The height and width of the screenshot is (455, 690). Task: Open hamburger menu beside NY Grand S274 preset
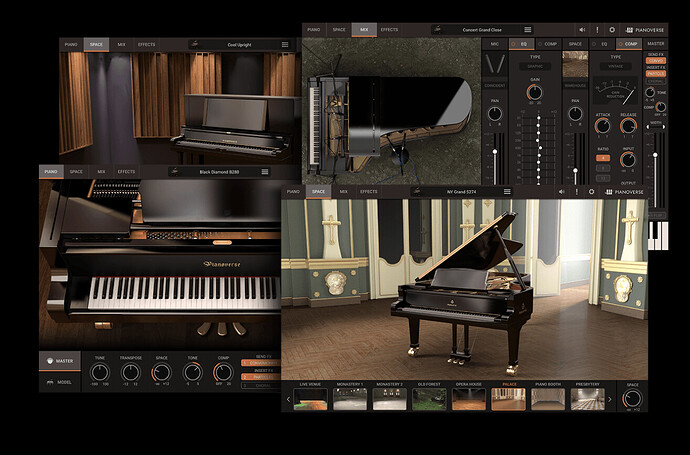pos(507,191)
